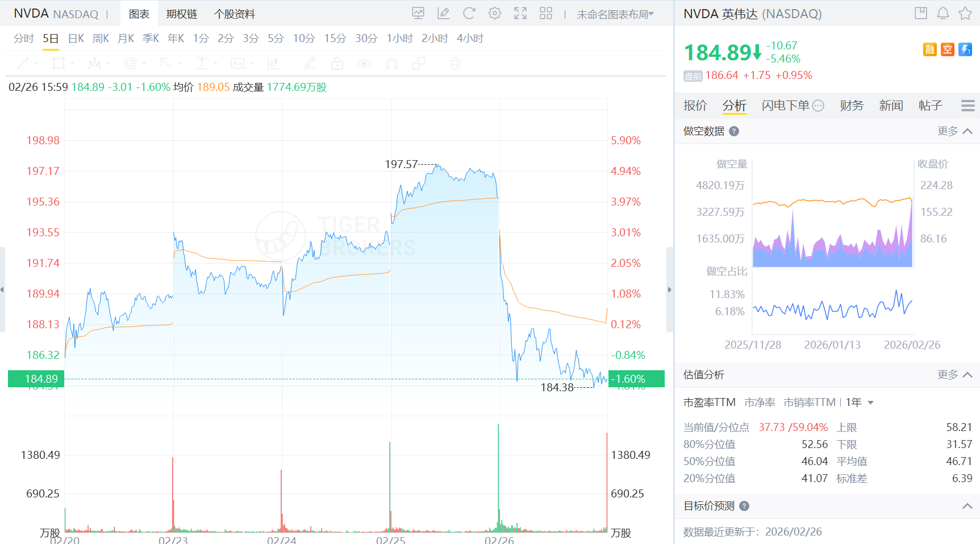
Task: Select the text-lines drawing tool
Action: [131, 63]
